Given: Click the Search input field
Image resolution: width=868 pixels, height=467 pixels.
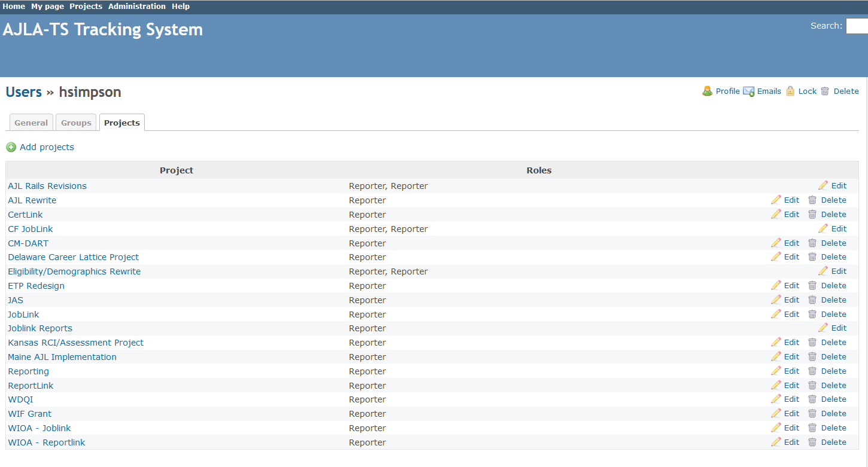Looking at the screenshot, I should click(857, 26).
